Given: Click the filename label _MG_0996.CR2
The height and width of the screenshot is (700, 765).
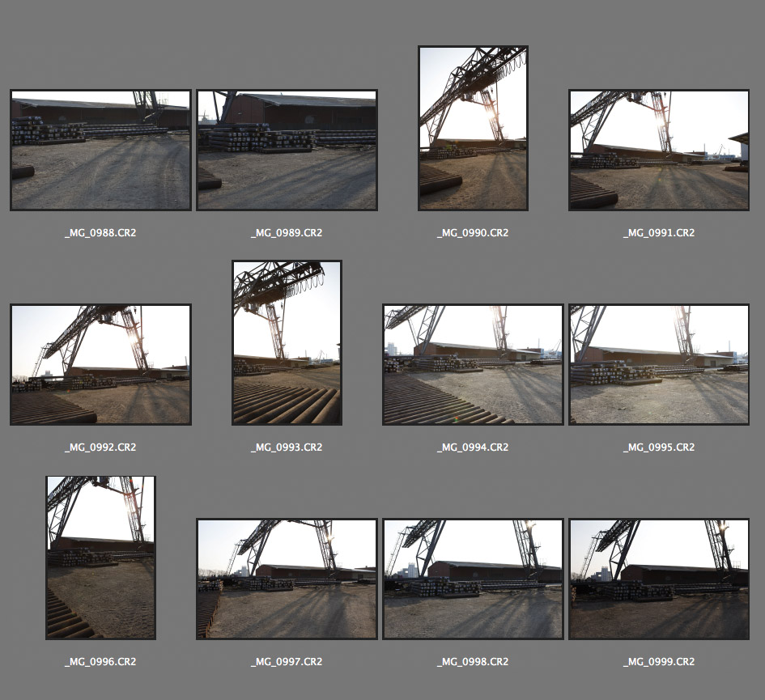Looking at the screenshot, I should click(100, 662).
